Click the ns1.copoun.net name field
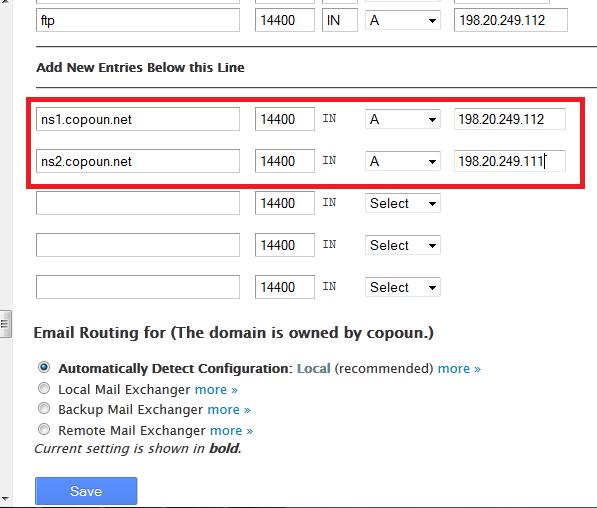597x508 pixels. 138,119
